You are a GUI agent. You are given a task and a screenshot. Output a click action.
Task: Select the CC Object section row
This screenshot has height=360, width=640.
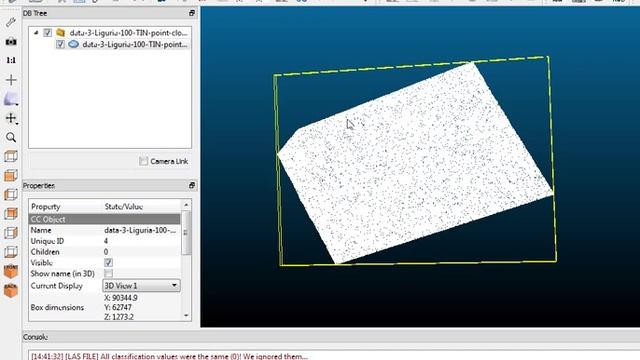click(104, 219)
